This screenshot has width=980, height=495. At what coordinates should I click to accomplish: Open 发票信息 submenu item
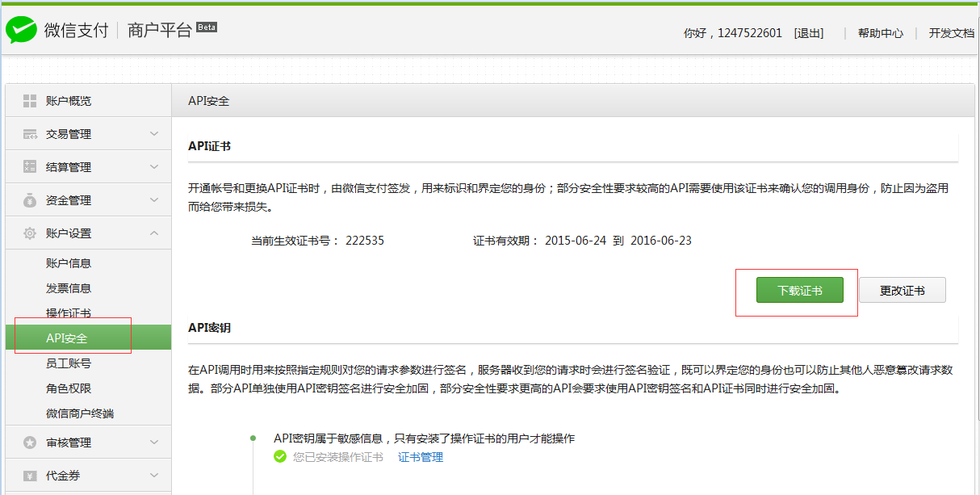point(69,288)
